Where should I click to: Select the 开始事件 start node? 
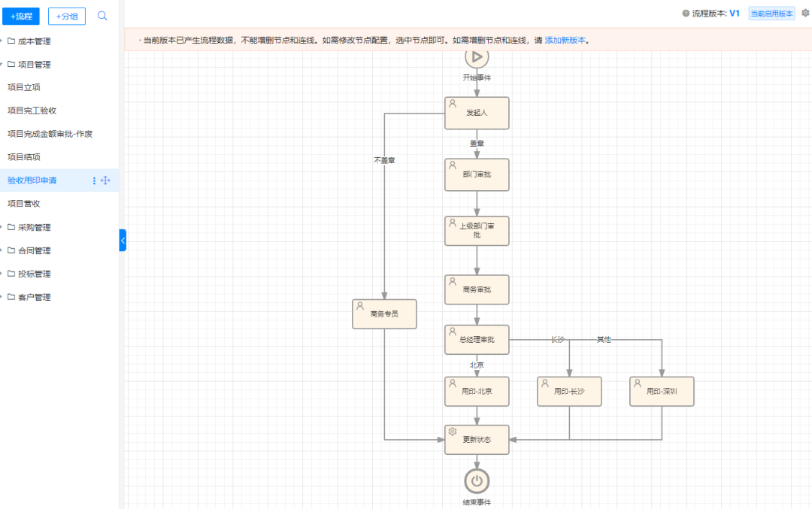(x=477, y=57)
